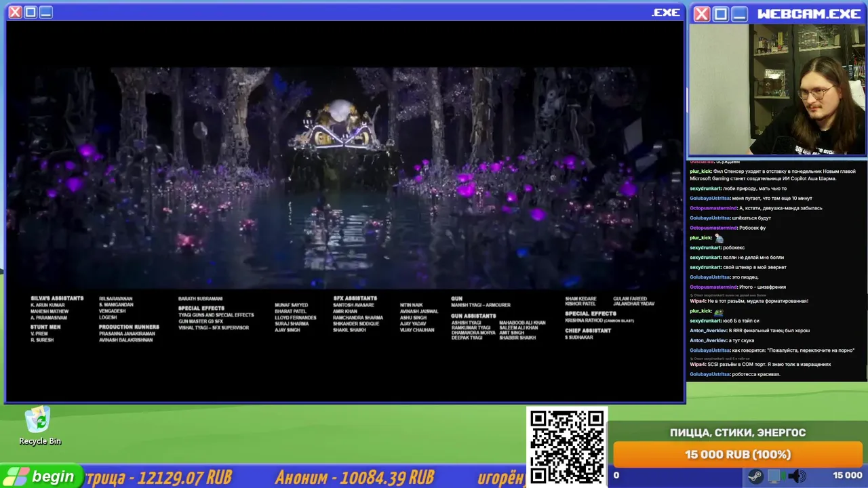Minimize the WEBCAM.EXE window
The height and width of the screenshot is (488, 868).
coord(739,14)
